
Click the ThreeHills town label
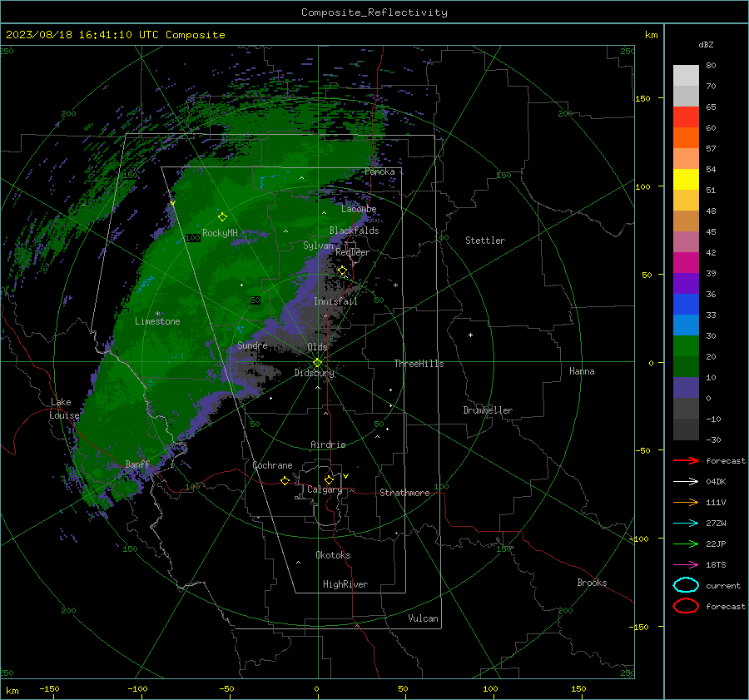(x=419, y=364)
